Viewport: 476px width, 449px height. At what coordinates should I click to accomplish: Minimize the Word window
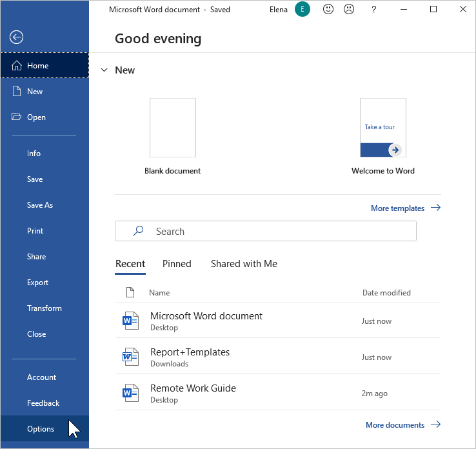404,10
